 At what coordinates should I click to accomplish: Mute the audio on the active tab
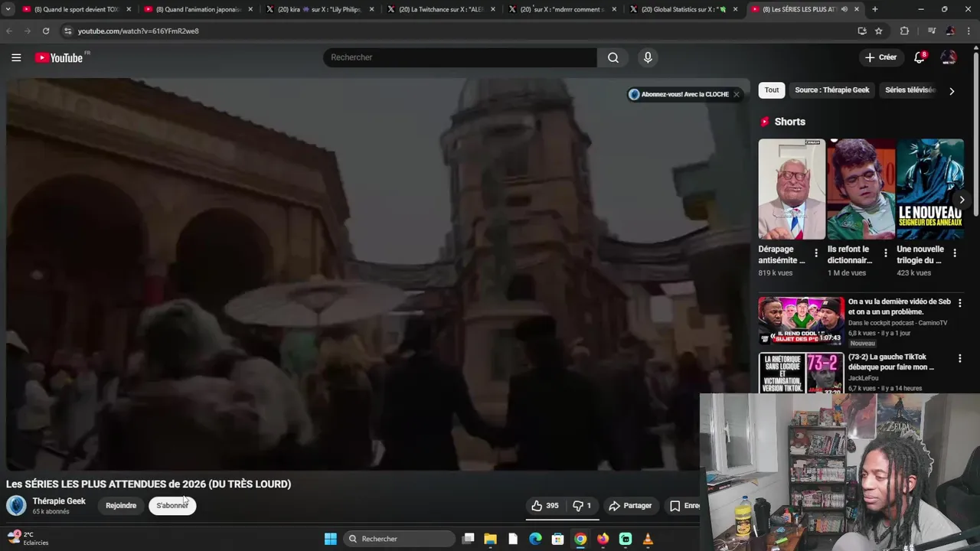click(844, 9)
